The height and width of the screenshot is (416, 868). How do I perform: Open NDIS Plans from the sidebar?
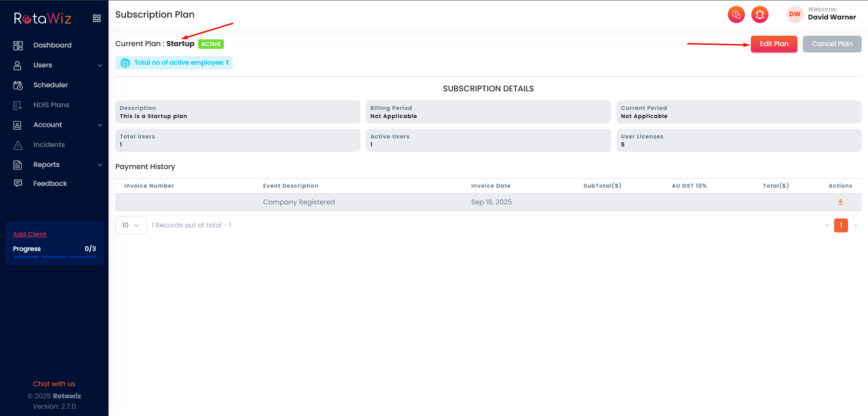coord(51,105)
